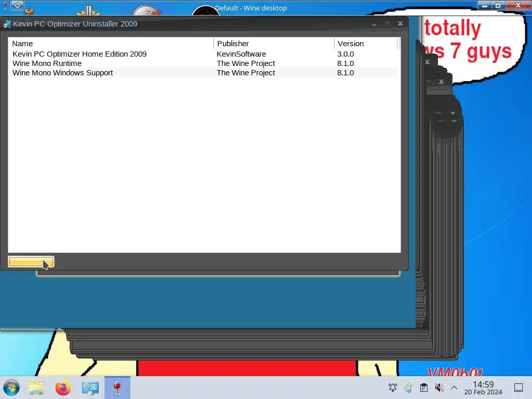Open the notifications bell tray icon

click(x=393, y=388)
